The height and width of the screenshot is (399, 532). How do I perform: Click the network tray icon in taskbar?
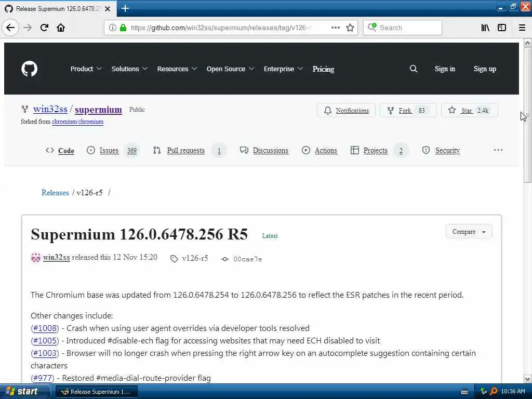coord(484,392)
